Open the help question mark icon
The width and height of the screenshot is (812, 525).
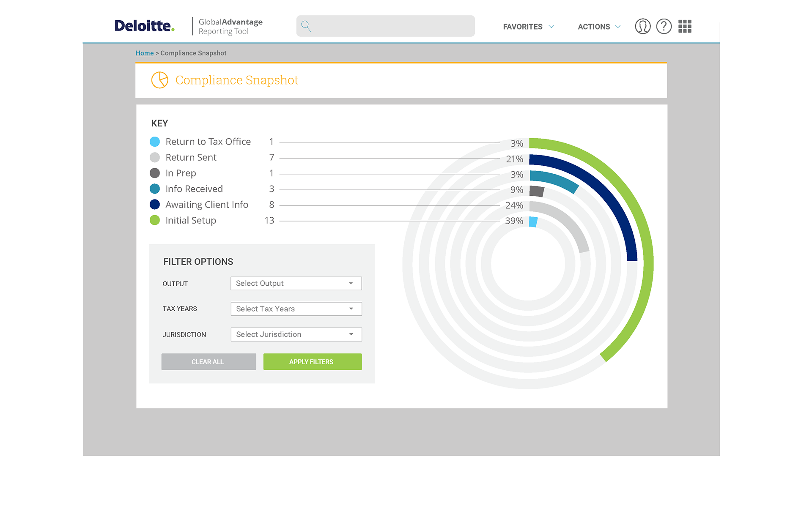coord(664,26)
